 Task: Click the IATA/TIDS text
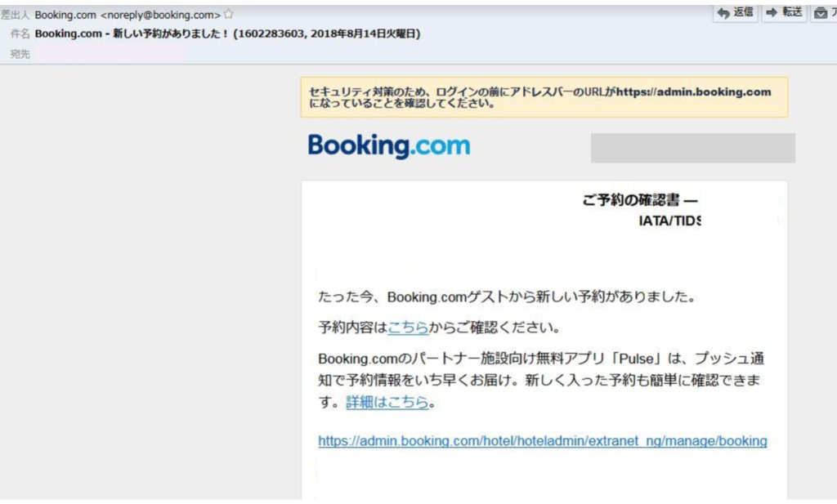point(669,221)
